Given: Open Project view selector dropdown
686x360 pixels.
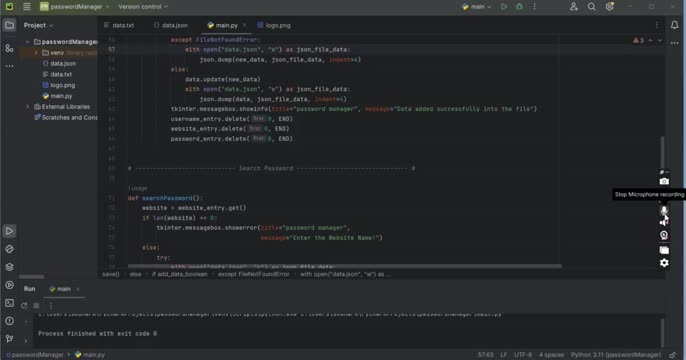Looking at the screenshot, I should [38, 25].
